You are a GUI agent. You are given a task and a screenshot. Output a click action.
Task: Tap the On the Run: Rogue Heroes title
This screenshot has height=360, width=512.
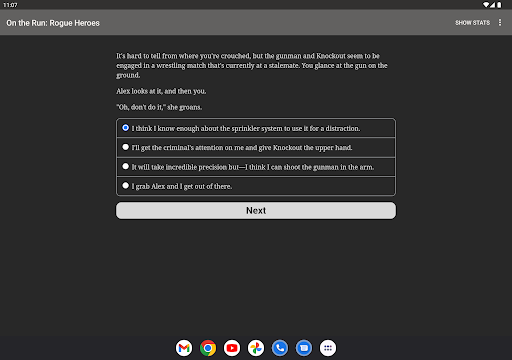[x=53, y=23]
